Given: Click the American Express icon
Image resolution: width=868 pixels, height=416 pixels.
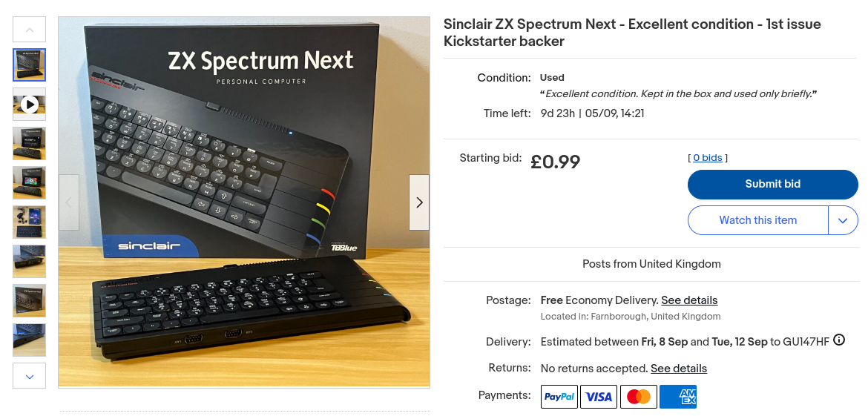Looking at the screenshot, I should (677, 397).
